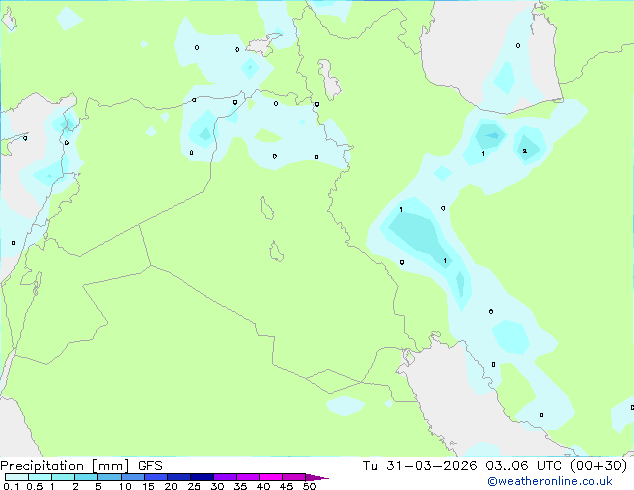Viewport: 634px width, 490px height.
Task: Select the 10–15 mm legend color swatch
Action: [x=132, y=477]
